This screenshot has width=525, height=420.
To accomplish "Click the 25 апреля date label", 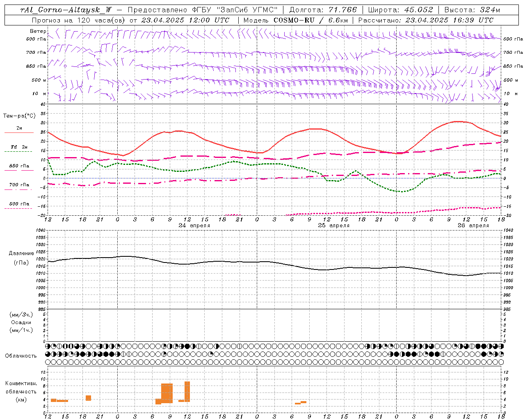I will point(334,226).
